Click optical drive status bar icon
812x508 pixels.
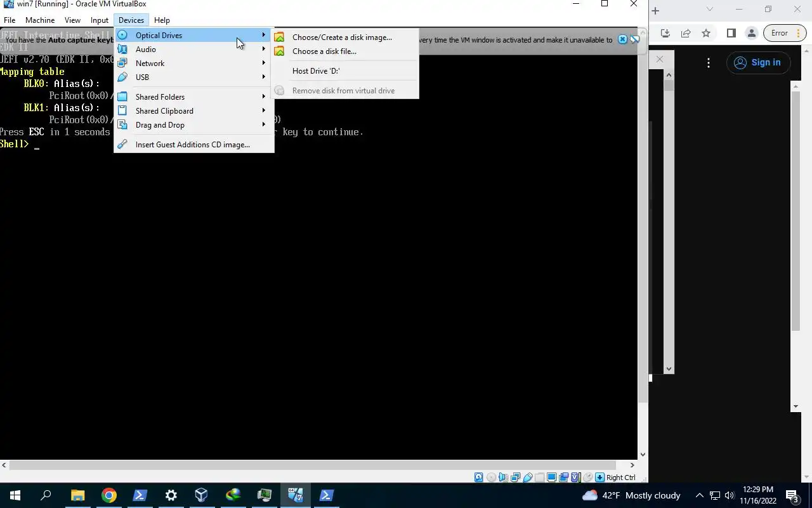pyautogui.click(x=491, y=478)
